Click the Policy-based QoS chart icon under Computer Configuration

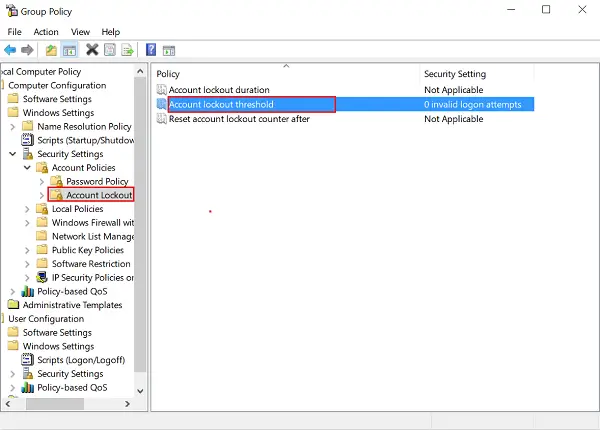coord(28,291)
